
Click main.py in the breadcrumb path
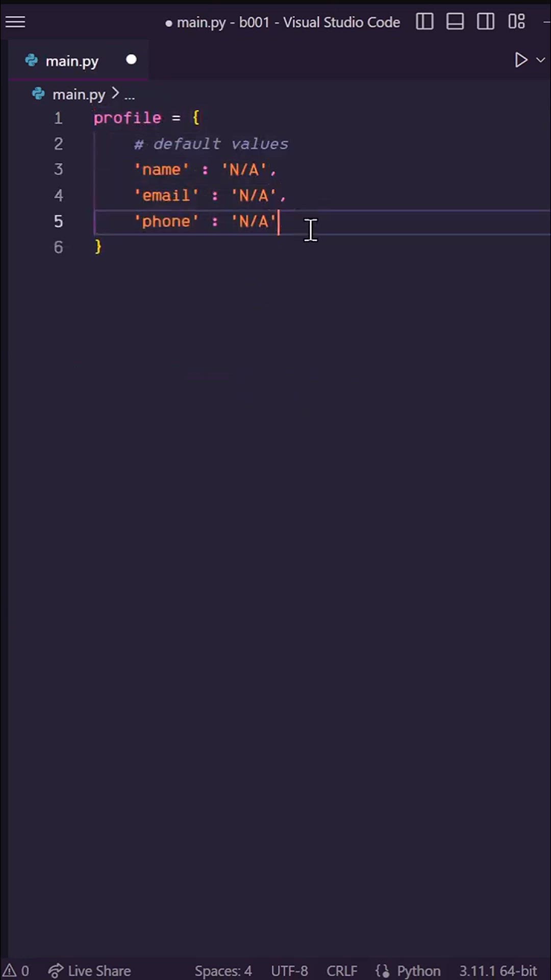(78, 94)
